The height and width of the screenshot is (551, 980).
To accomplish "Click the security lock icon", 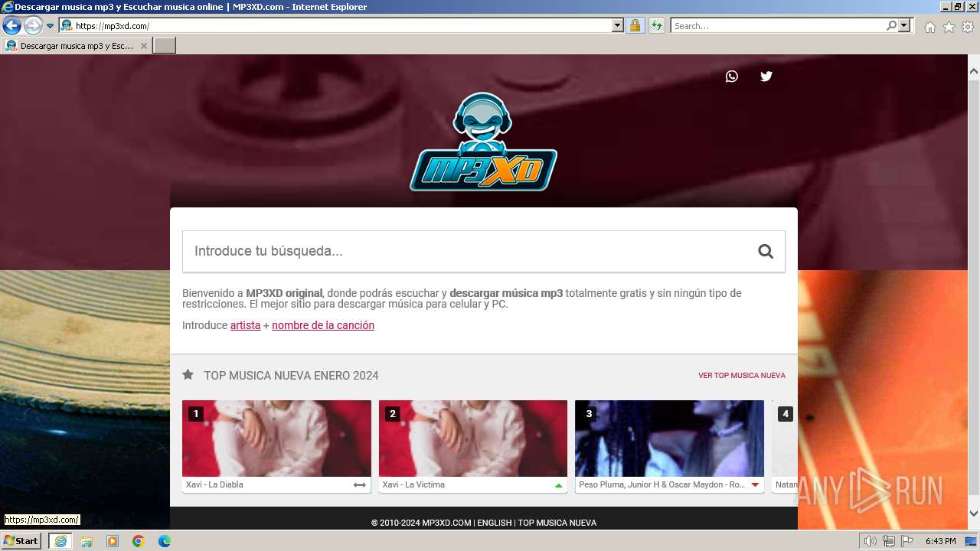I will pyautogui.click(x=635, y=25).
